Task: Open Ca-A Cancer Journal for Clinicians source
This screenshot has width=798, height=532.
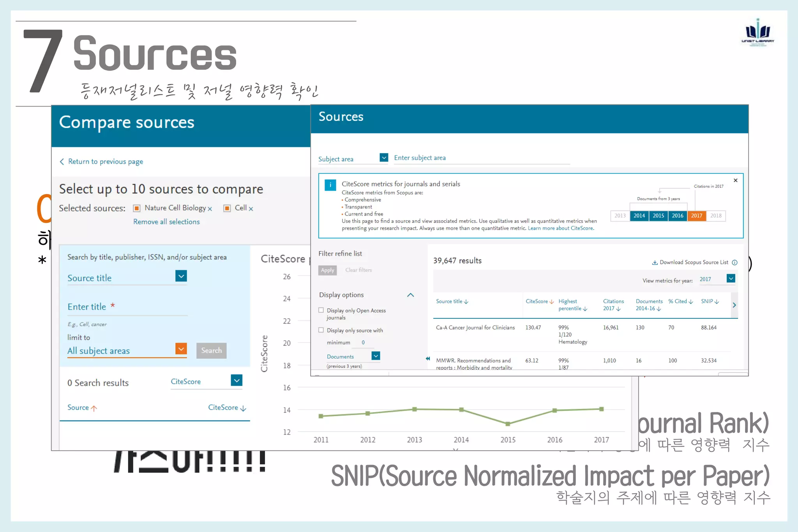Action: click(475, 328)
